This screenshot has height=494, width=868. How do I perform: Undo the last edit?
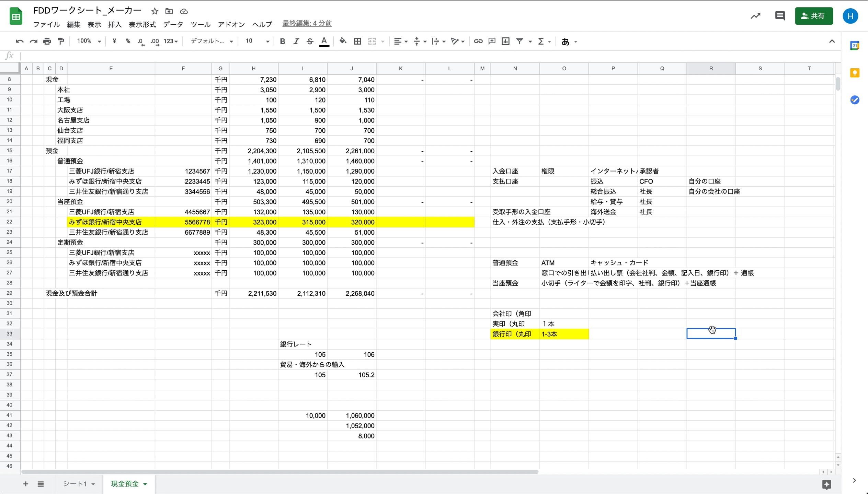pyautogui.click(x=20, y=41)
